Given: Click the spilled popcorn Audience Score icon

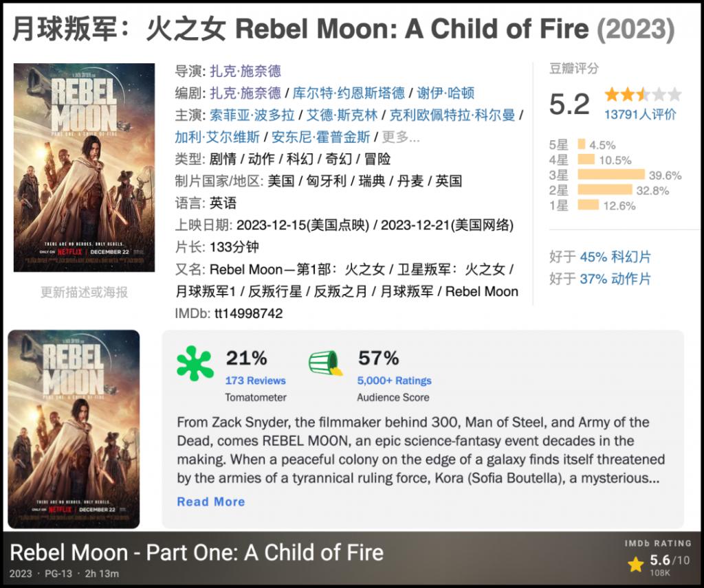Looking at the screenshot, I should coord(326,363).
